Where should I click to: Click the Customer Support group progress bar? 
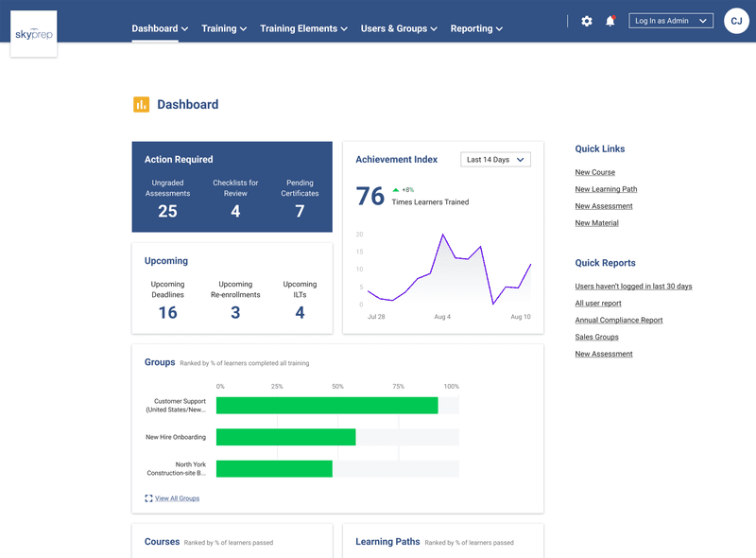(x=326, y=405)
